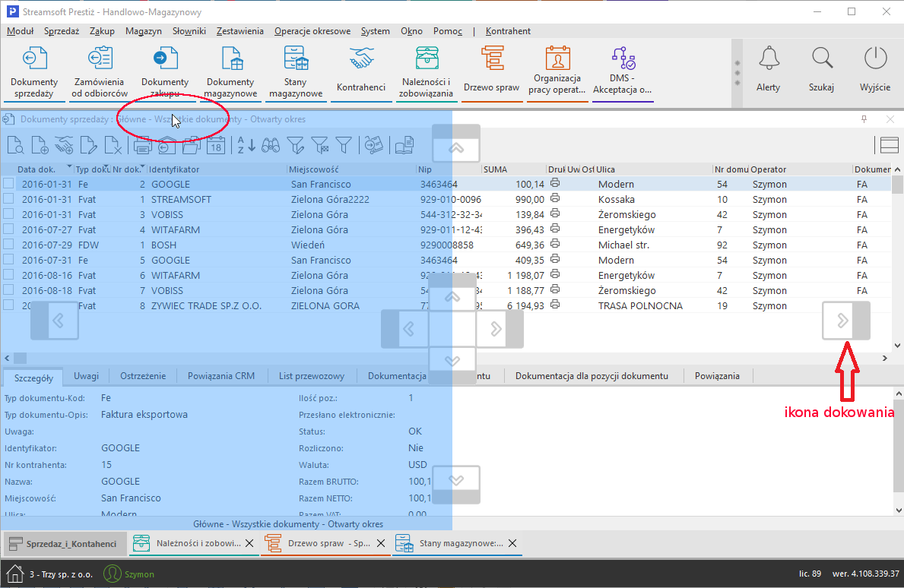Open DMS - Akceptacja module
This screenshot has width=904, height=588.
tap(623, 73)
